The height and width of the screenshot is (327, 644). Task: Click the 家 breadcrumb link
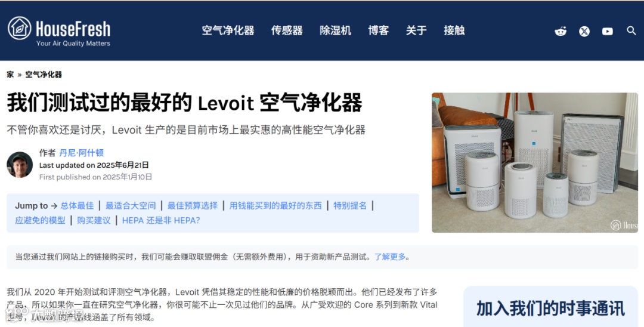10,75
